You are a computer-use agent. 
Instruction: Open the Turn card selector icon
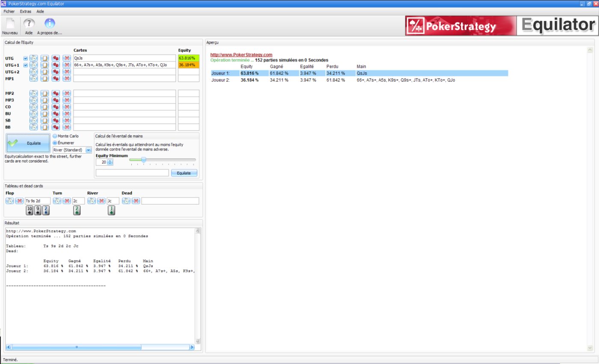[57, 201]
